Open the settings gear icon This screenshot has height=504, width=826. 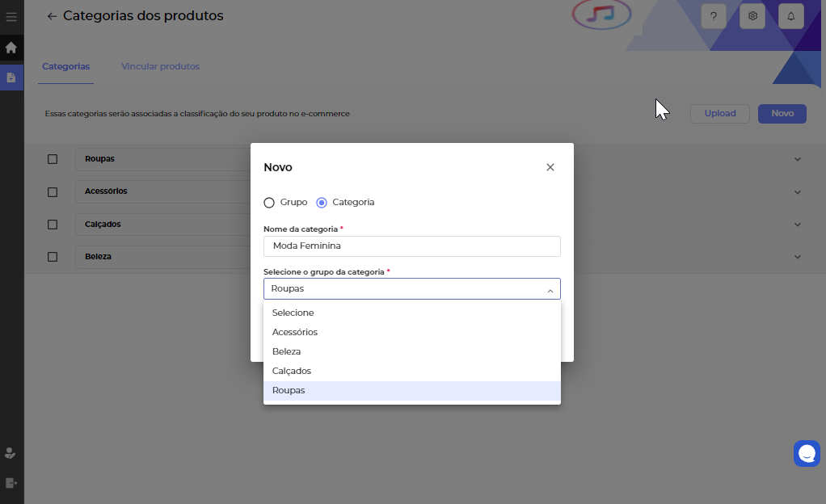(752, 16)
